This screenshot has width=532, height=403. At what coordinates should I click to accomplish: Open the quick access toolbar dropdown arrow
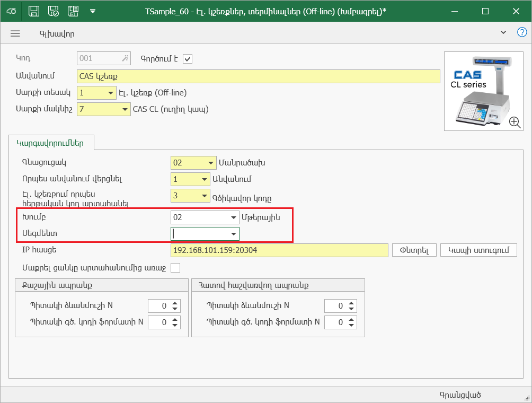[x=93, y=11]
